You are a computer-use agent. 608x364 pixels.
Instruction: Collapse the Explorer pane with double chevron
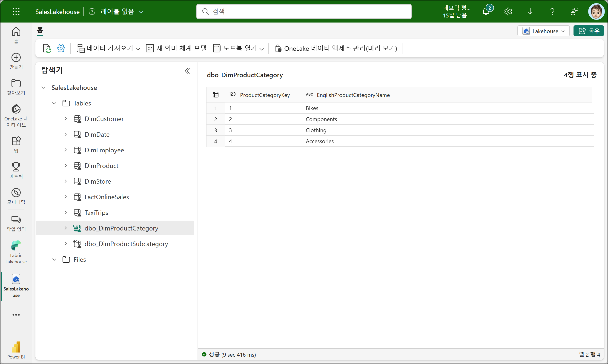coord(187,71)
